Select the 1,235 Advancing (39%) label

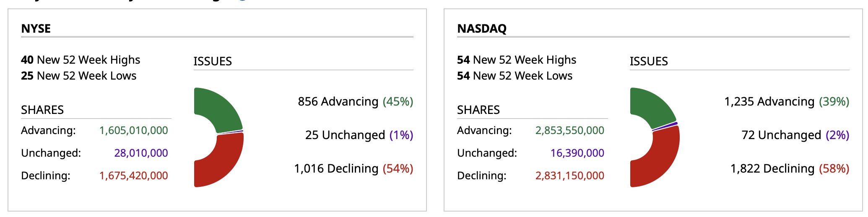[787, 101]
